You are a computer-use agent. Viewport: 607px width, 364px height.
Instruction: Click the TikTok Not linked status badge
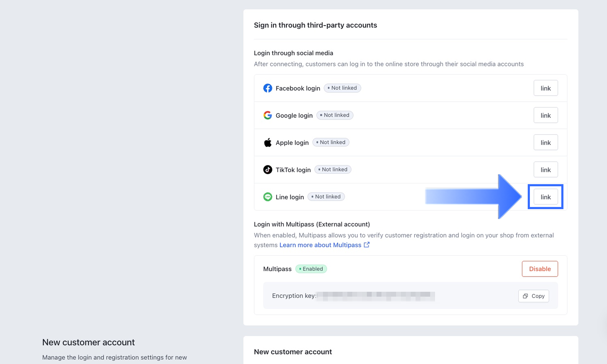tap(332, 170)
